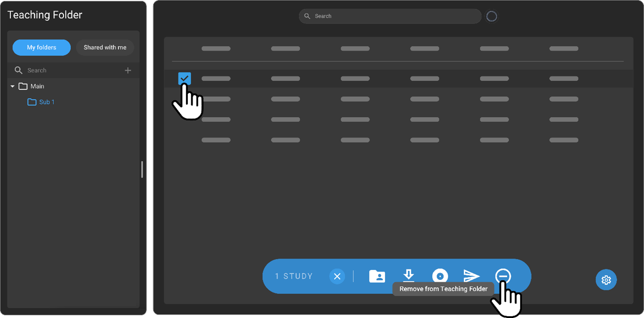Remove study from Teaching Folder

point(503,276)
